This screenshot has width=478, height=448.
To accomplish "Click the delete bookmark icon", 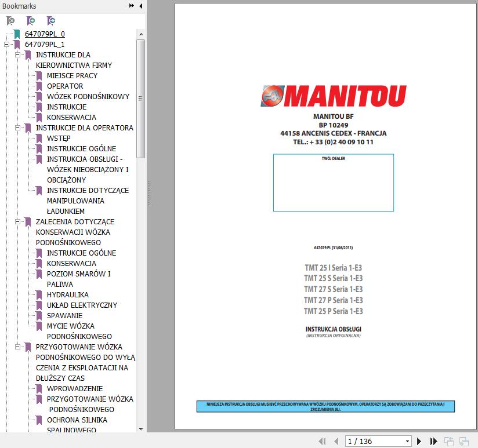I will click(10, 21).
